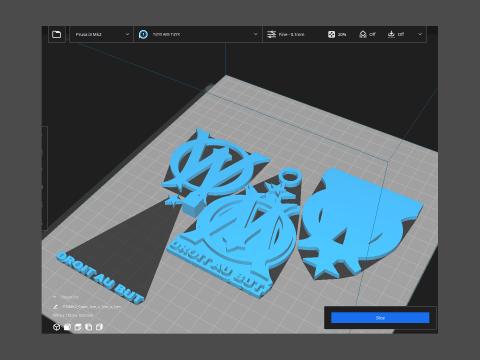The image size is (480, 360).
Task: Click the 20% infill icon
Action: click(x=331, y=34)
